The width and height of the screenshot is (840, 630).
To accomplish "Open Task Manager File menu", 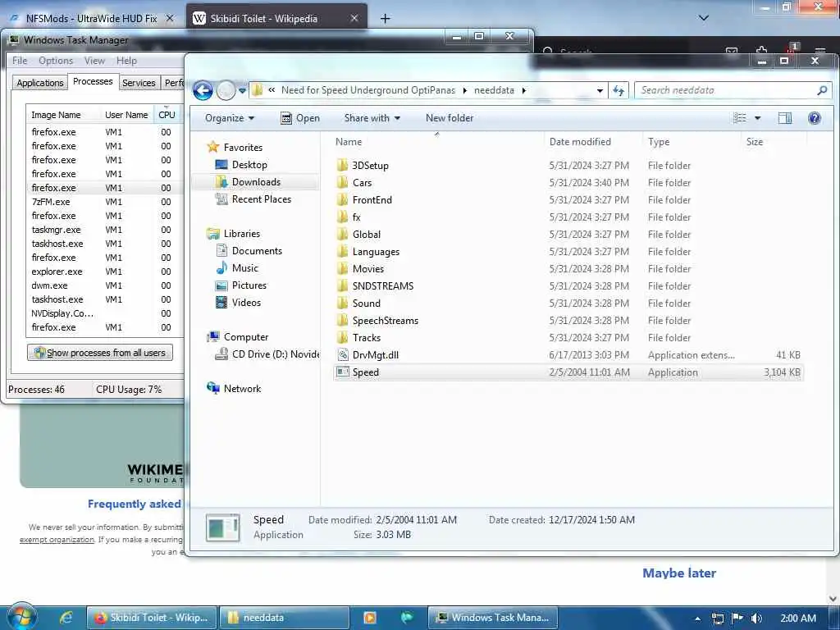I will coord(20,61).
